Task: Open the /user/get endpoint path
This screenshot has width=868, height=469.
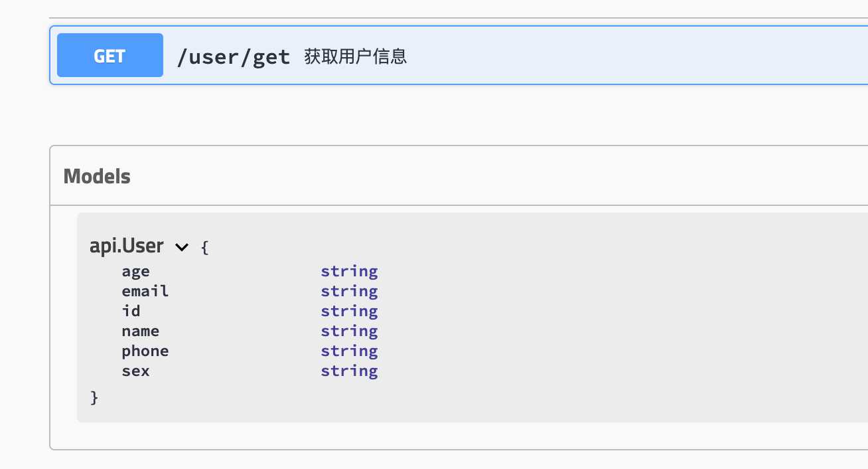Action: pos(234,57)
